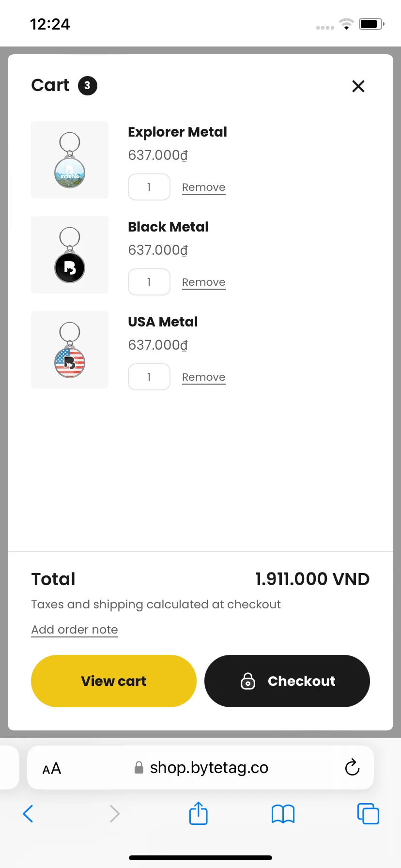Remove Explorer Metal from the cart
Screen dimensions: 401x868
(204, 187)
